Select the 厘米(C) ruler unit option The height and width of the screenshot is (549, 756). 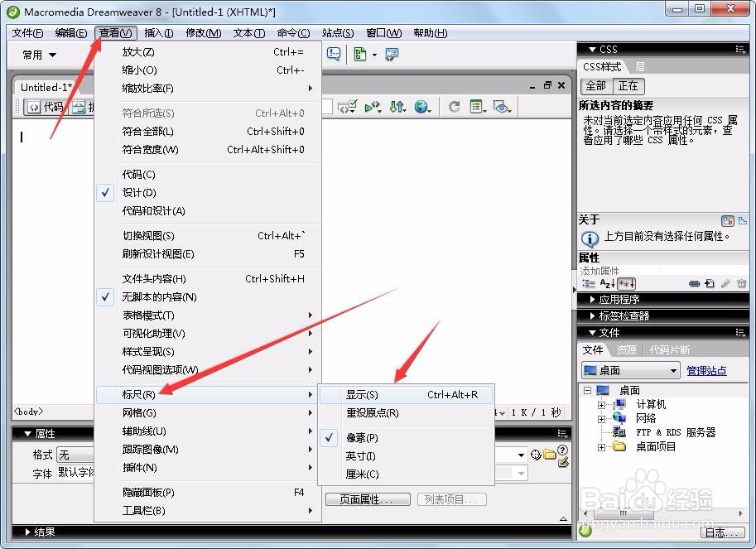point(406,474)
